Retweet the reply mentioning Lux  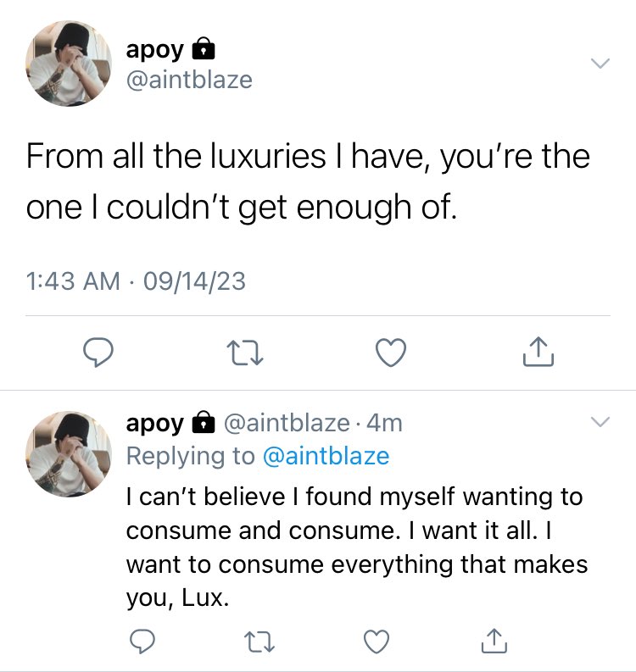coord(259,641)
